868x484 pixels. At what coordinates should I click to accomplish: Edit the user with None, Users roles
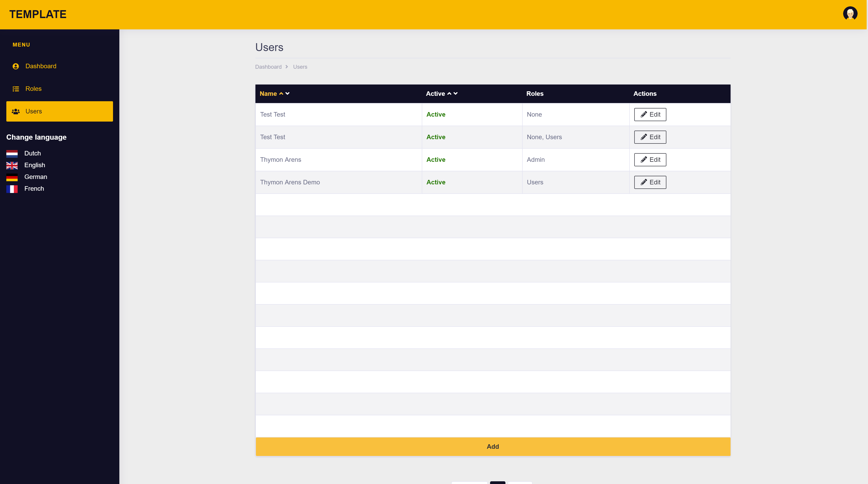[x=650, y=137]
